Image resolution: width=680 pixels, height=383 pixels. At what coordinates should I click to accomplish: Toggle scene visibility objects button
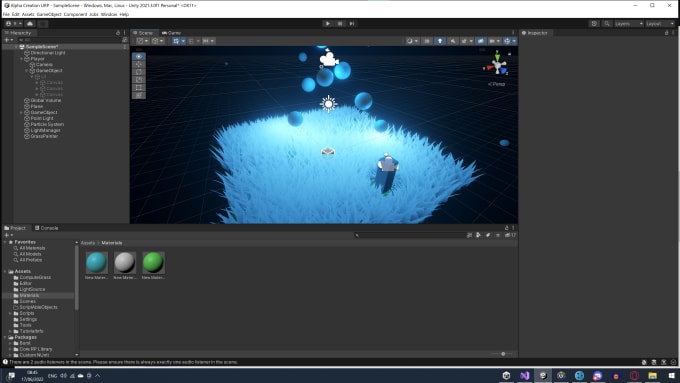pos(481,41)
